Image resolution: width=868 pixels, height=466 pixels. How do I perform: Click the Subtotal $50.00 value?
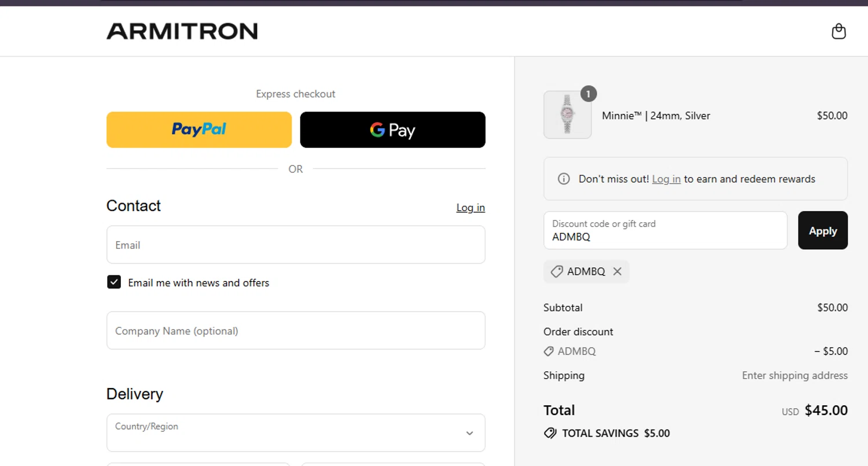pyautogui.click(x=833, y=308)
